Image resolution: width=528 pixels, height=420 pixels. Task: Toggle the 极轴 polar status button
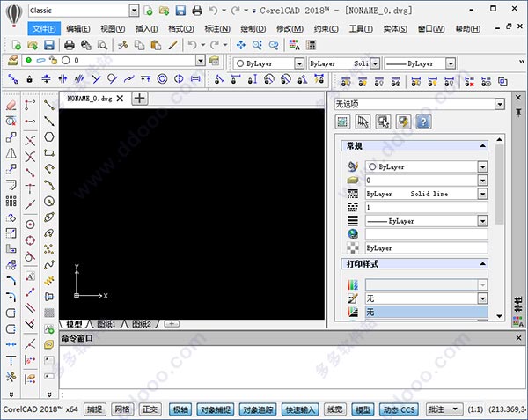click(x=180, y=409)
